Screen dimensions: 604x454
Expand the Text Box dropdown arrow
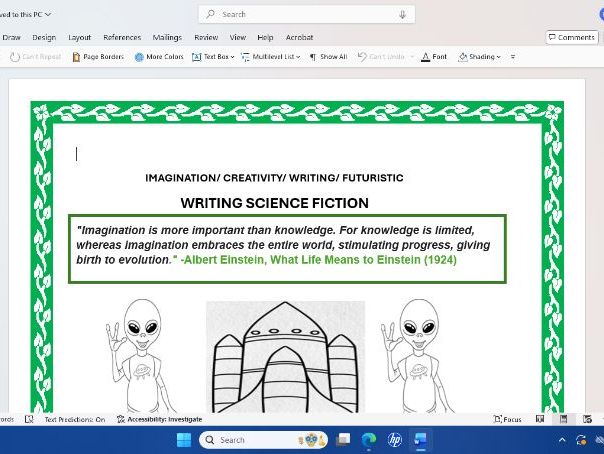(232, 57)
